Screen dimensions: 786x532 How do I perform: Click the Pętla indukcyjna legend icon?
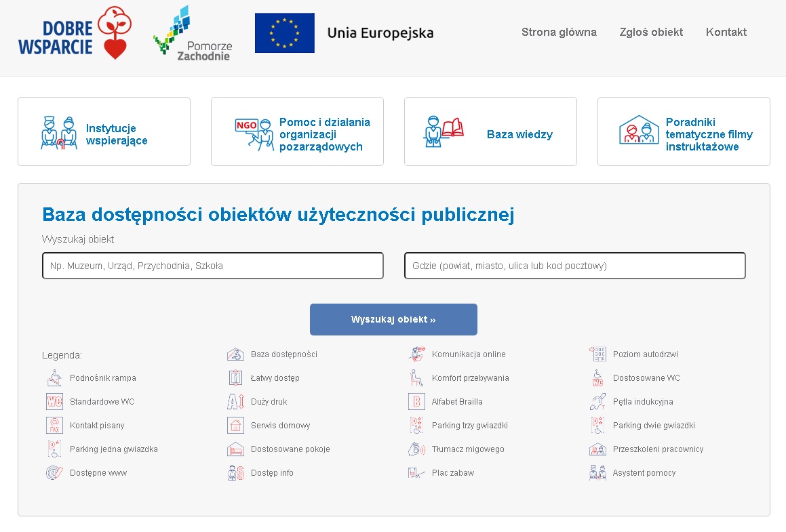pyautogui.click(x=597, y=401)
